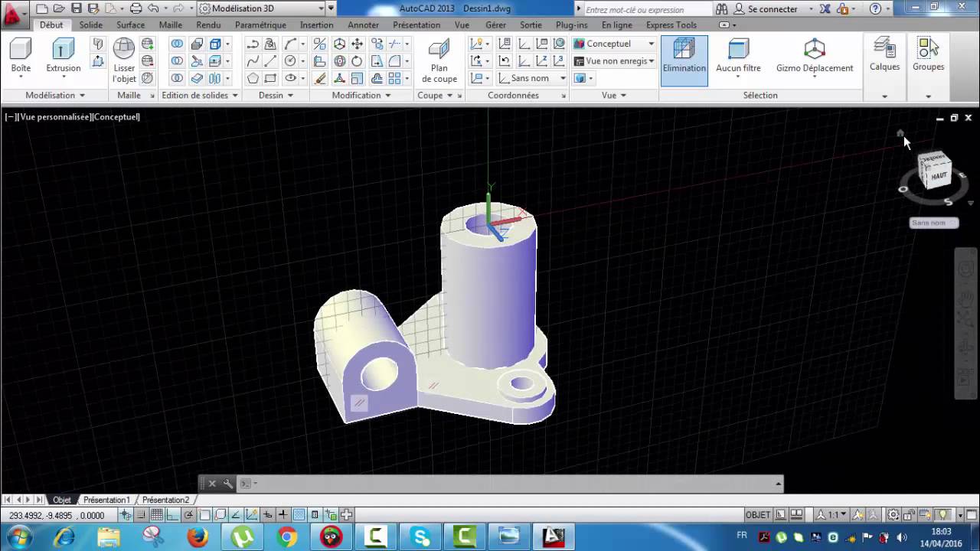The height and width of the screenshot is (551, 980).
Task: Toggle snap mode in status bar
Action: click(x=142, y=515)
